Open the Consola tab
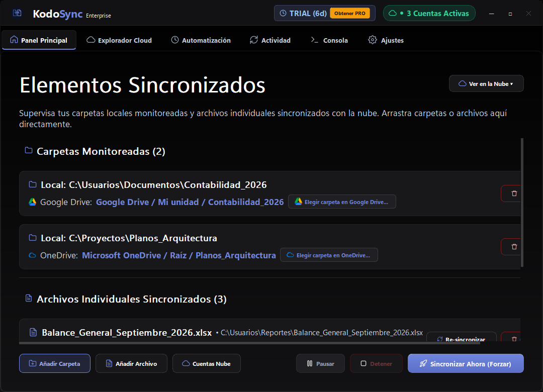The image size is (543, 392). point(329,40)
